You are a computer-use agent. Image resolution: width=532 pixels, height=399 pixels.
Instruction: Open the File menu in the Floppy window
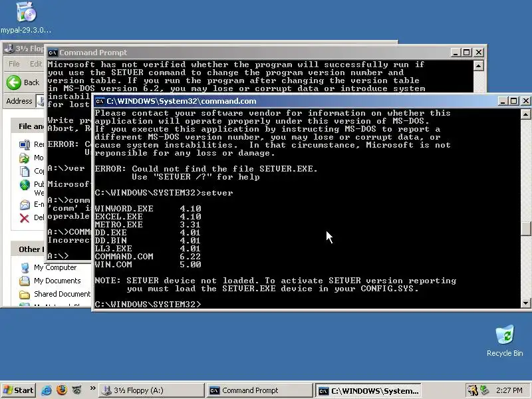click(x=14, y=64)
